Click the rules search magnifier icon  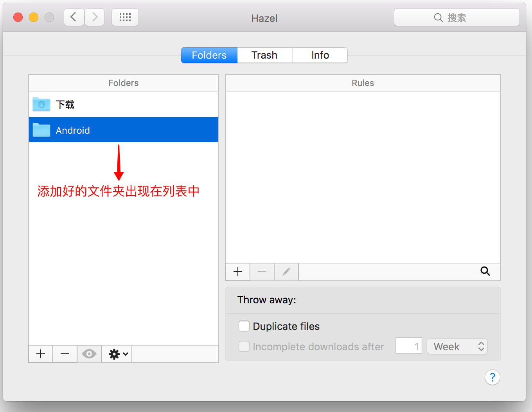tap(485, 271)
